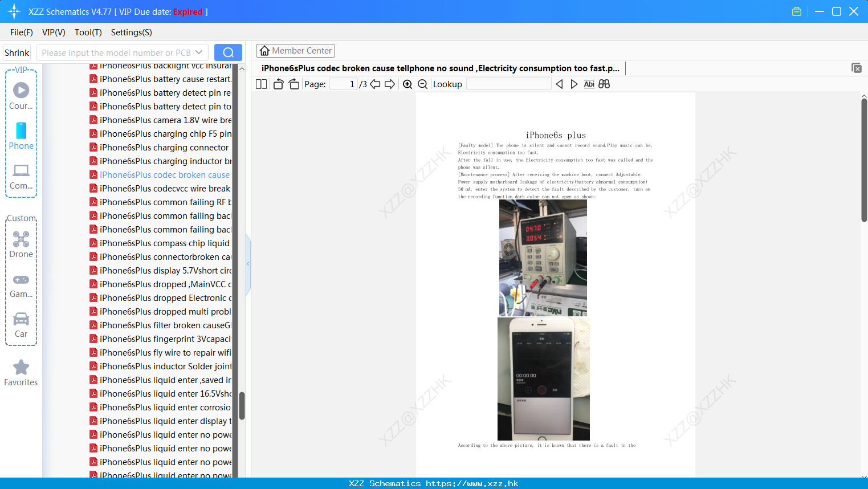
Task: Open iPhone6sPlus filter broken file
Action: (160, 325)
